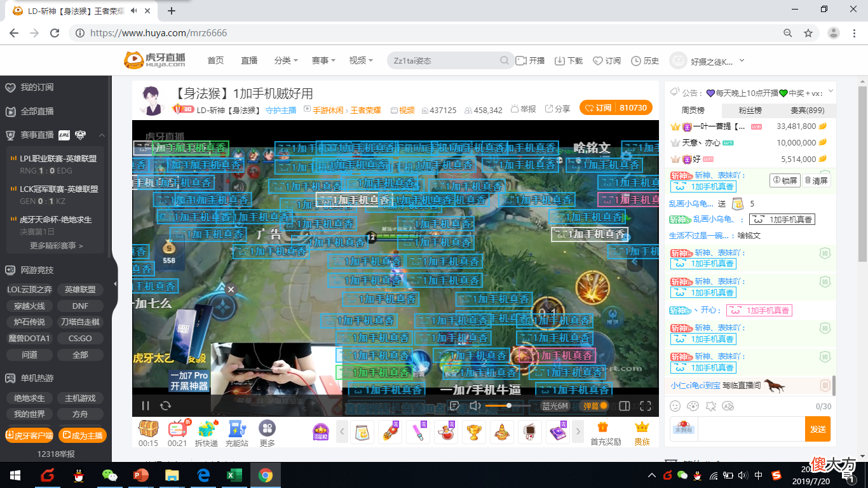868x488 pixels.
Task: Switch to 周贡榜 ranking tab
Action: pyautogui.click(x=693, y=110)
